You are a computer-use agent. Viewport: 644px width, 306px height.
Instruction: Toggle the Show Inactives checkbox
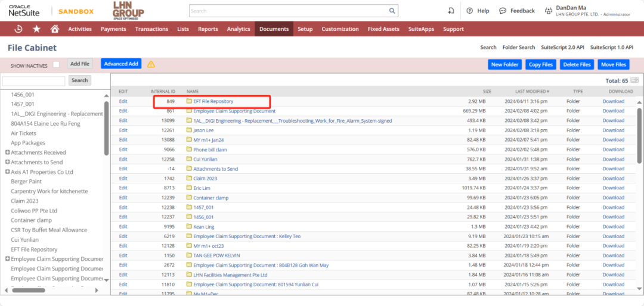point(56,64)
